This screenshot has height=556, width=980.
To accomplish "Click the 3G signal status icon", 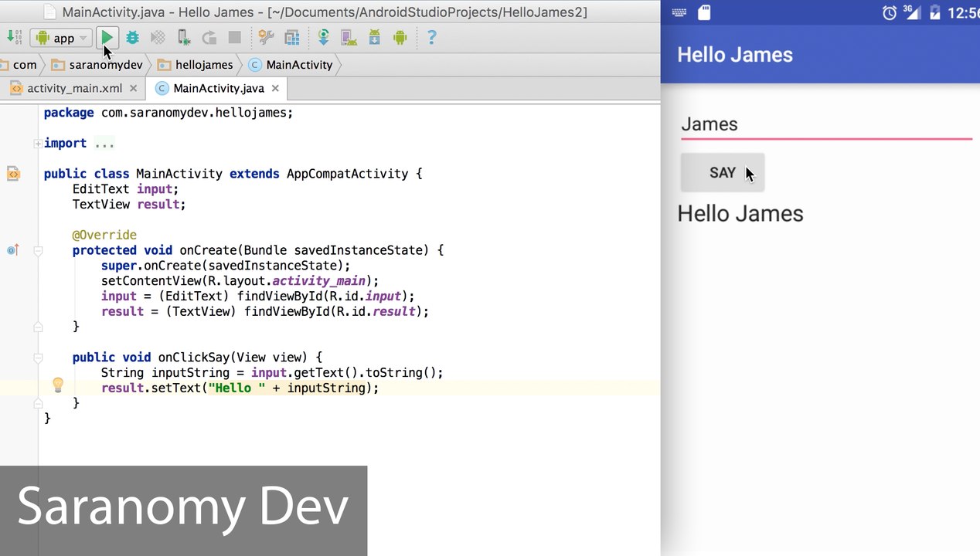I will click(913, 12).
